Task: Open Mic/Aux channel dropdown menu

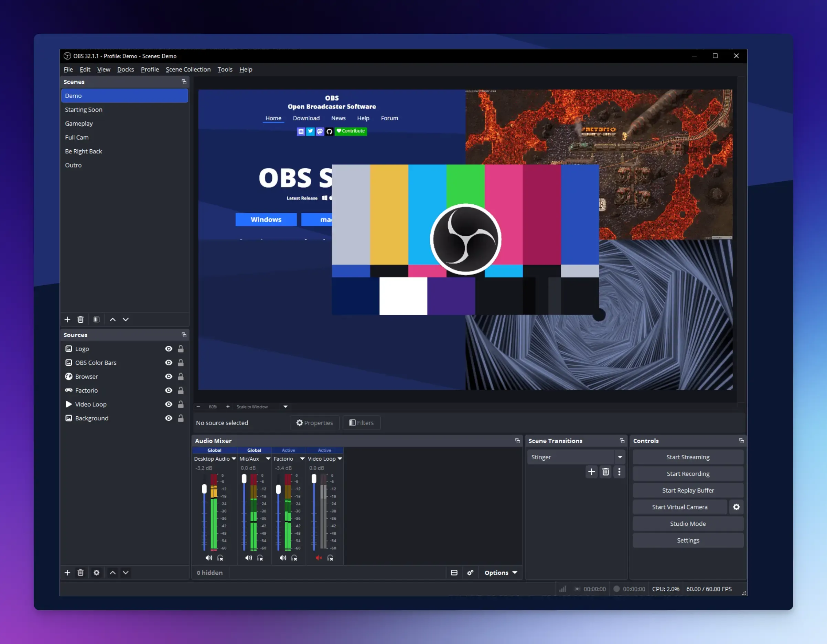Action: coord(268,459)
